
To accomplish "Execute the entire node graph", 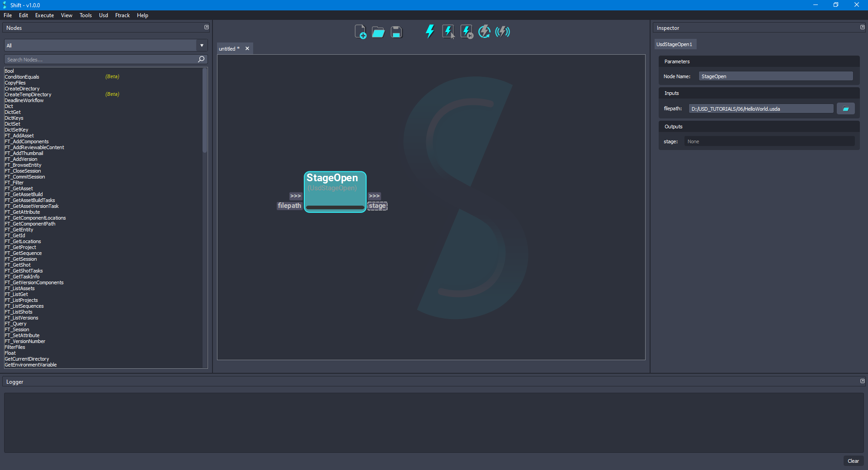I will pyautogui.click(x=429, y=31).
